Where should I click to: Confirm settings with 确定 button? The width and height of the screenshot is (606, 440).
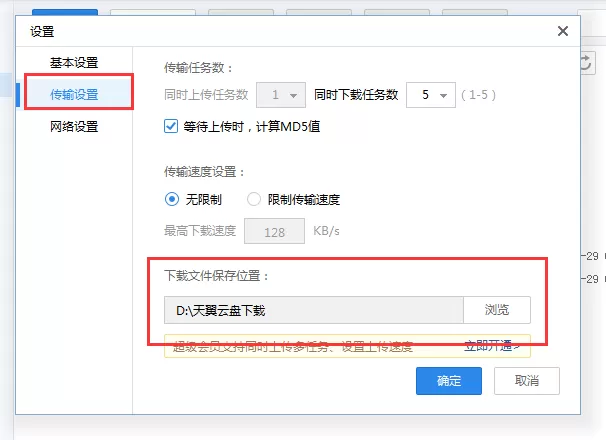[449, 381]
